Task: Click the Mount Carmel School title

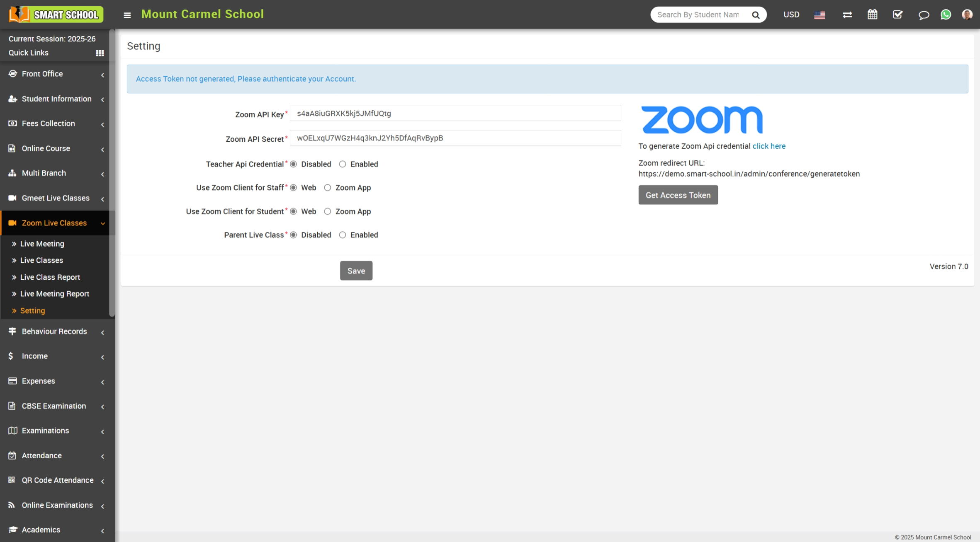Action: [x=202, y=14]
